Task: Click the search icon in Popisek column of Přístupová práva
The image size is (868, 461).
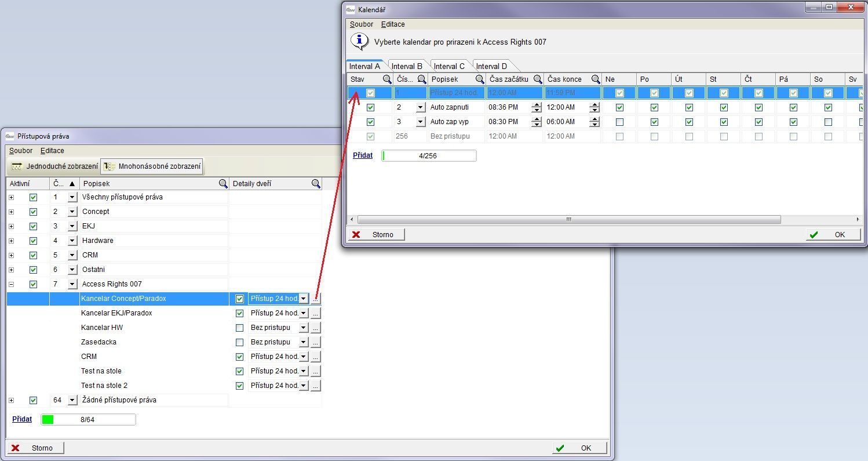Action: (x=223, y=184)
